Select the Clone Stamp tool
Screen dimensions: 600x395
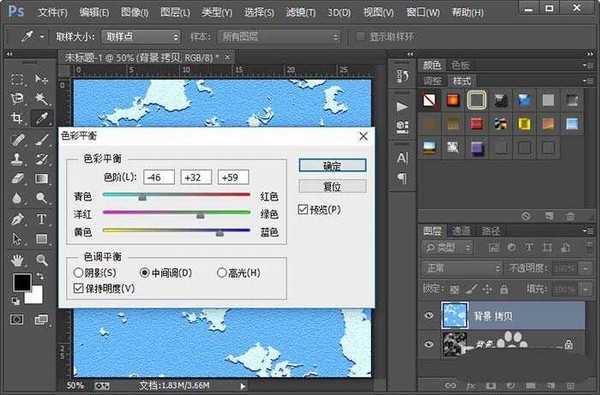pyautogui.click(x=17, y=159)
